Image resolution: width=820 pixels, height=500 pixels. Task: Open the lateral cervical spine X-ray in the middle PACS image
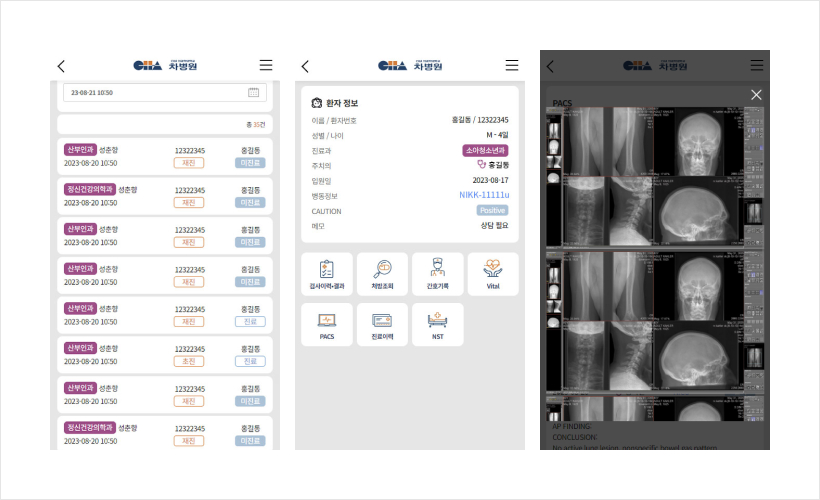632,356
